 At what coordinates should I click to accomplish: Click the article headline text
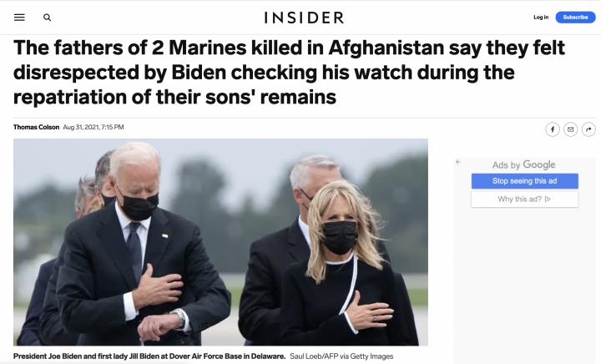tap(289, 72)
